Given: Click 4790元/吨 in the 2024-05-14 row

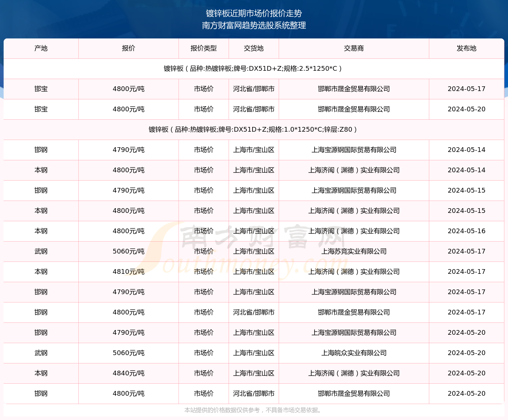Looking at the screenshot, I should (x=128, y=150).
